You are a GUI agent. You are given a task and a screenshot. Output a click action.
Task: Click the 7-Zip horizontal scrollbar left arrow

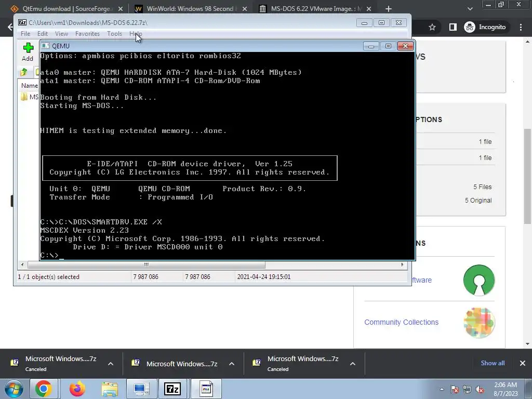coord(23,264)
